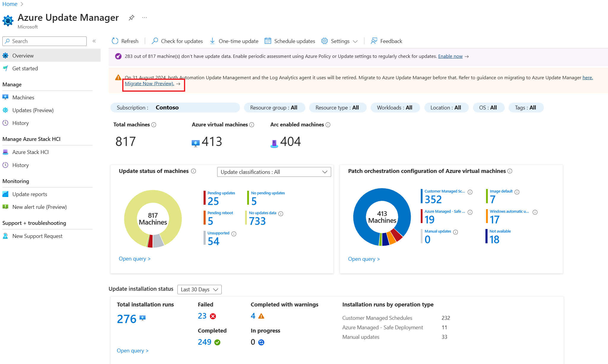Click the Enable now link in the banner
The width and height of the screenshot is (608, 364).
tap(450, 56)
